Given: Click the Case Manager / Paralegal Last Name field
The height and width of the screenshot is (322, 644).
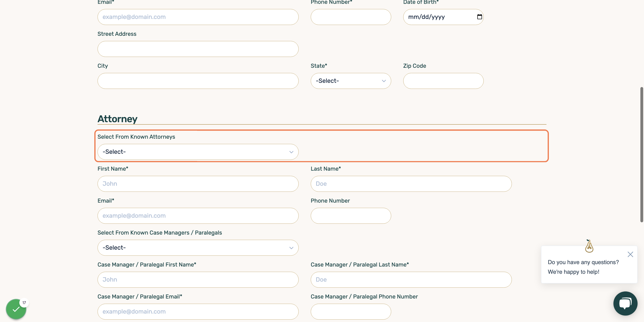Looking at the screenshot, I should [411, 280].
